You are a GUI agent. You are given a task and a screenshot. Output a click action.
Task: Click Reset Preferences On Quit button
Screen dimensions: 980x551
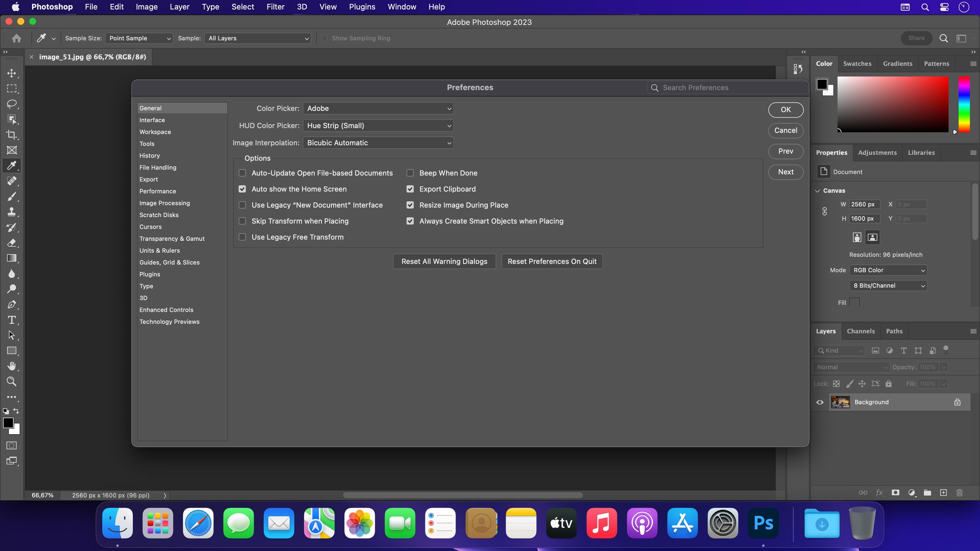tap(552, 261)
